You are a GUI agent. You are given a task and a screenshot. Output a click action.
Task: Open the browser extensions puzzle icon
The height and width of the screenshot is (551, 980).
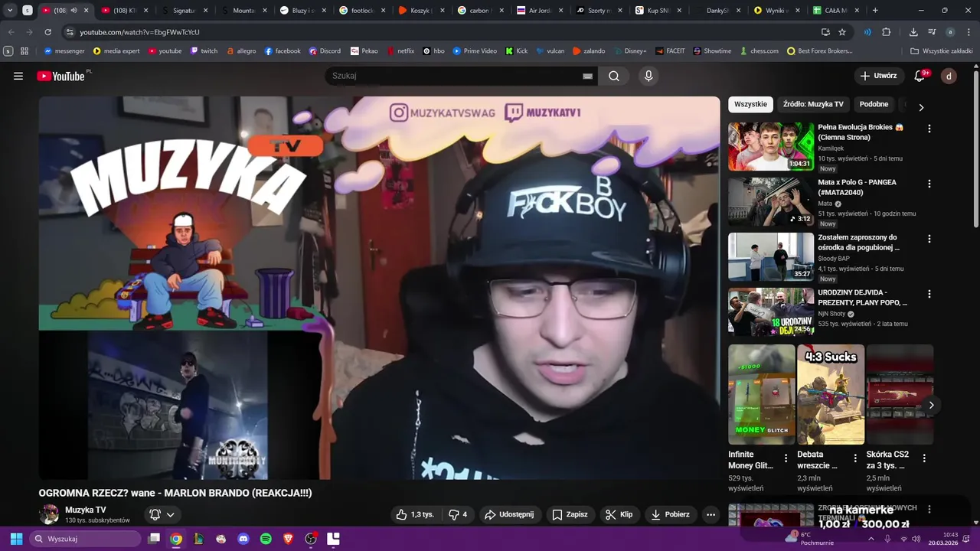tap(887, 32)
